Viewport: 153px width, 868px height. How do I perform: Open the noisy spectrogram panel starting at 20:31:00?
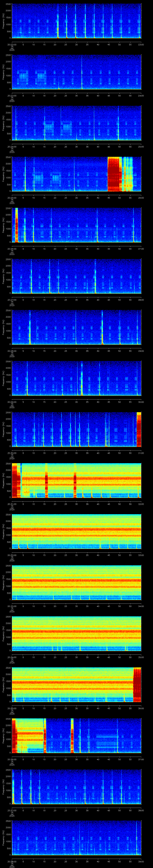[x=76, y=481]
